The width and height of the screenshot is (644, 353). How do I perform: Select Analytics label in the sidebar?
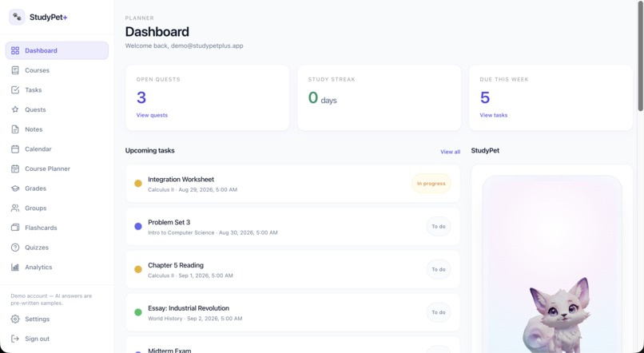[x=38, y=268]
